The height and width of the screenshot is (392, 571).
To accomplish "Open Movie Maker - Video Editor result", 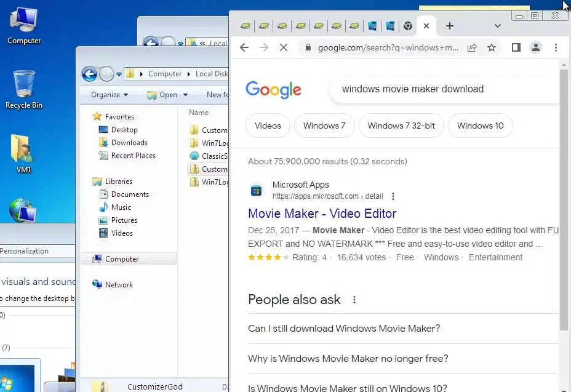I will tap(322, 214).
